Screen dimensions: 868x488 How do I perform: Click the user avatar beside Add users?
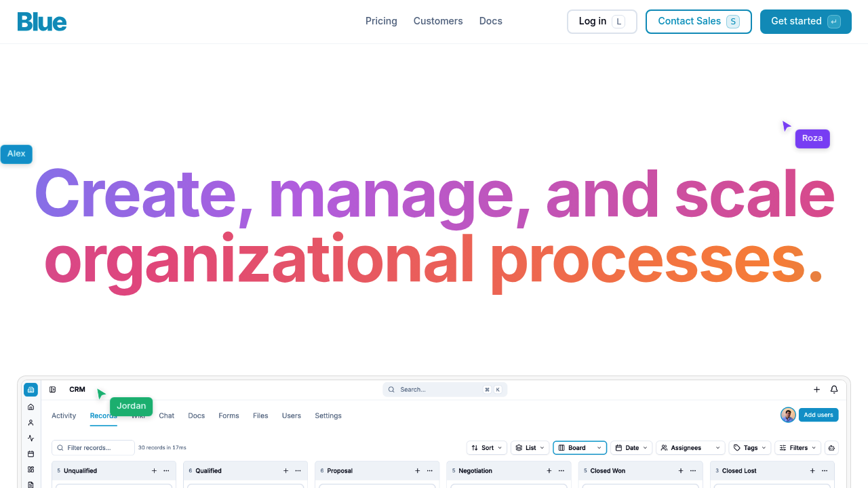point(788,415)
